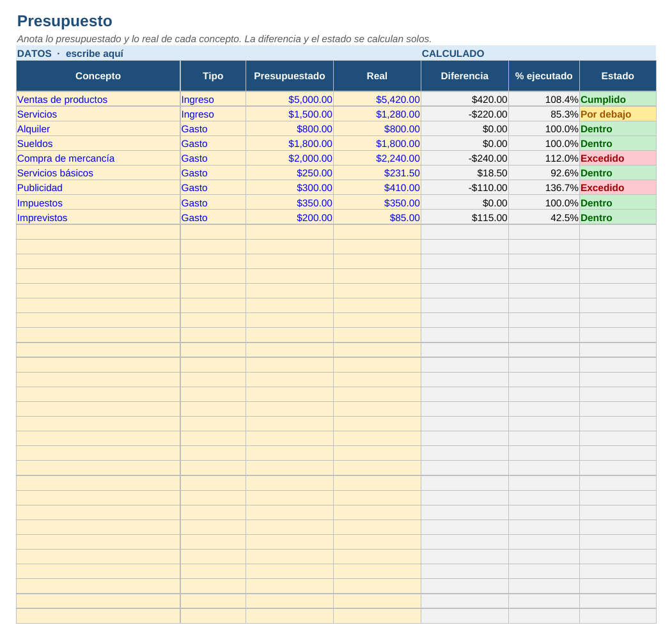Click the 'Gasto' type for Alquiler
672x639 pixels.
[x=213, y=129]
